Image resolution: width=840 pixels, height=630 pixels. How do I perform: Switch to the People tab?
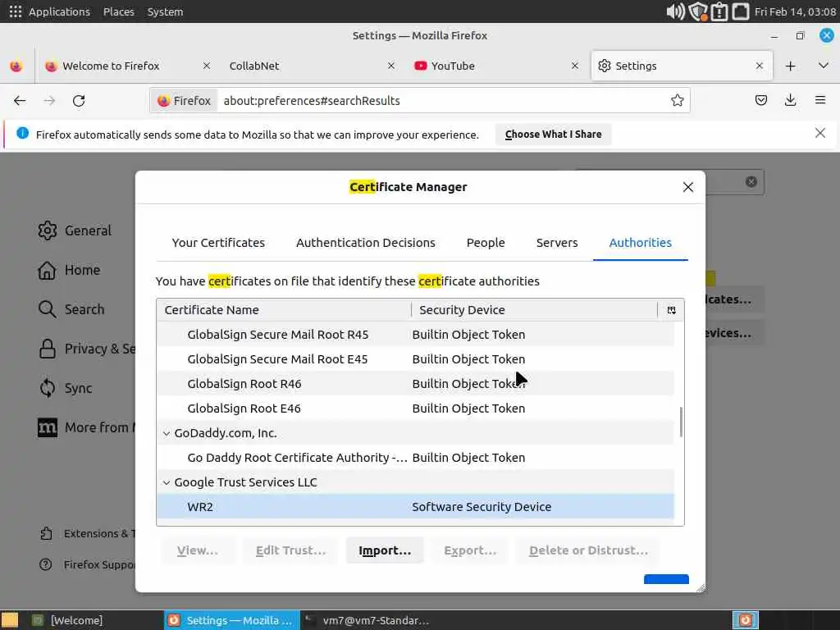[486, 243]
